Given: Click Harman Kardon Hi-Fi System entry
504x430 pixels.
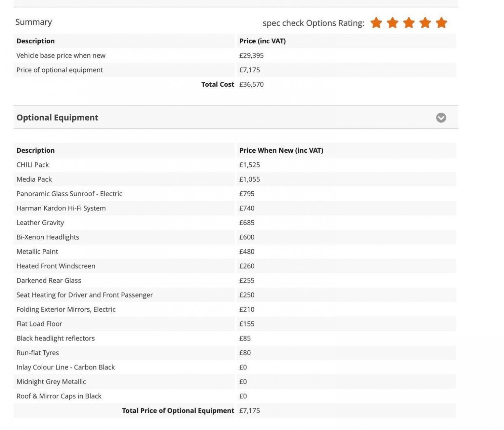Looking at the screenshot, I should (61, 208).
